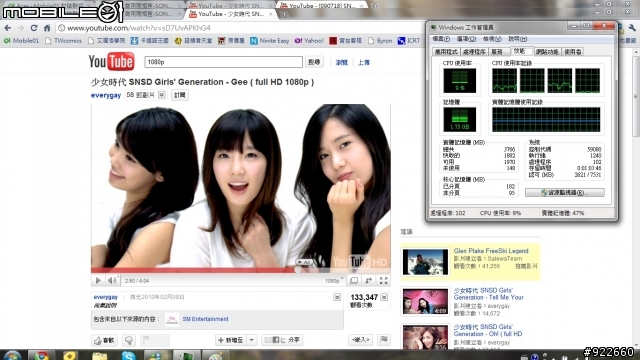Image resolution: width=640 pixels, height=360 pixels.
Task: Click the add-to playlist button
Action: pyautogui.click(x=231, y=340)
